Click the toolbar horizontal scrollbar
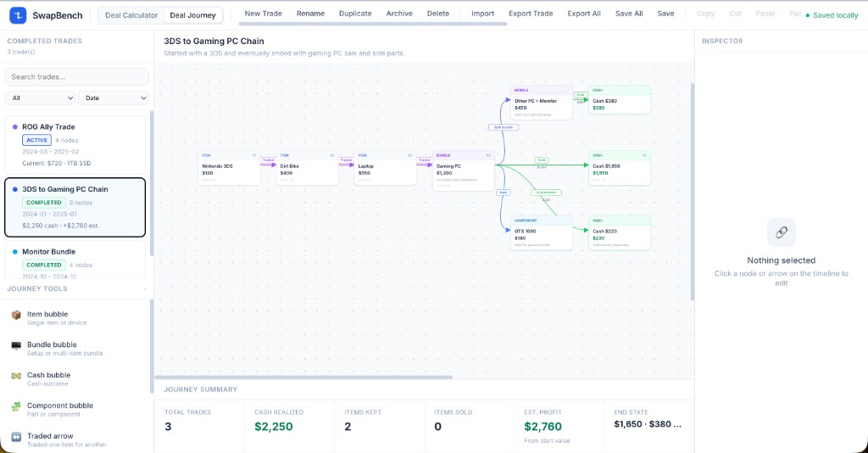This screenshot has height=453, width=868. (373, 25)
